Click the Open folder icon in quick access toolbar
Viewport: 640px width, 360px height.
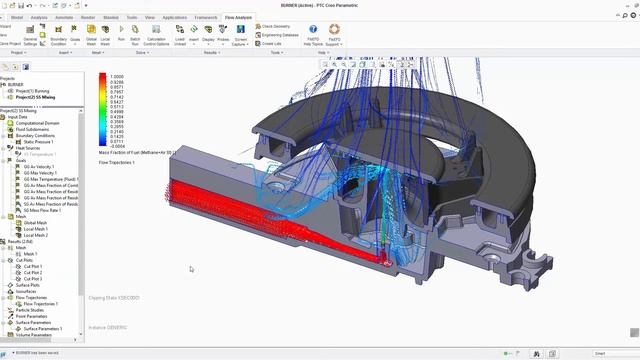point(12,5)
